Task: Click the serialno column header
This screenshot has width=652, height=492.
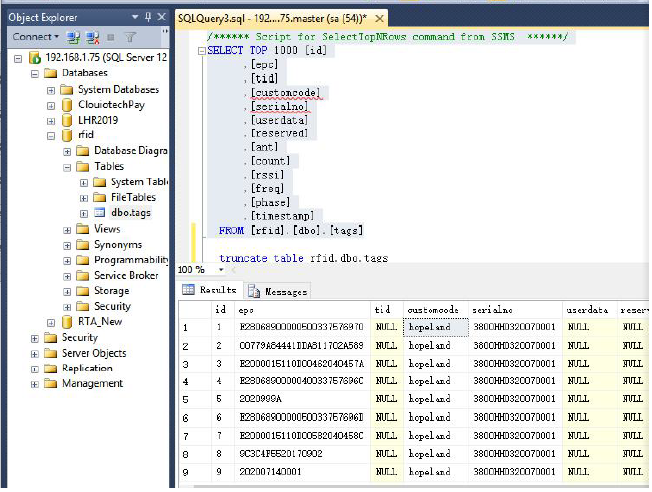Action: pyautogui.click(x=515, y=310)
